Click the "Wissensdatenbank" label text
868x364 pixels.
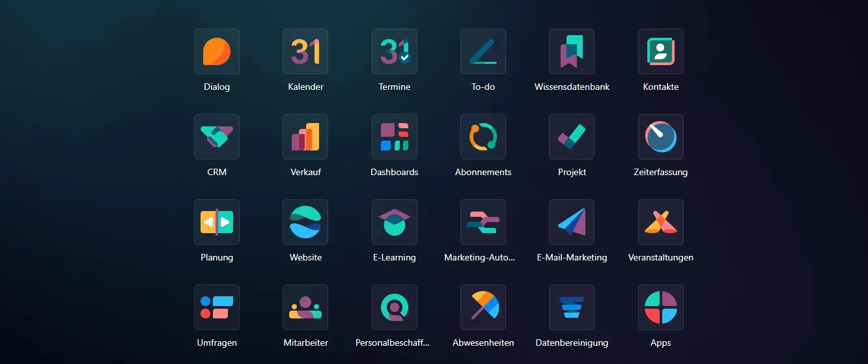point(572,87)
